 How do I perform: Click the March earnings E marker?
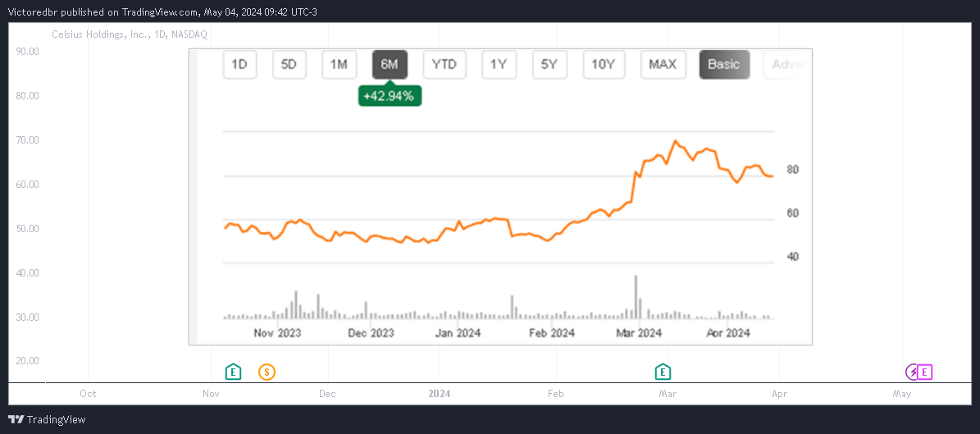click(x=663, y=372)
